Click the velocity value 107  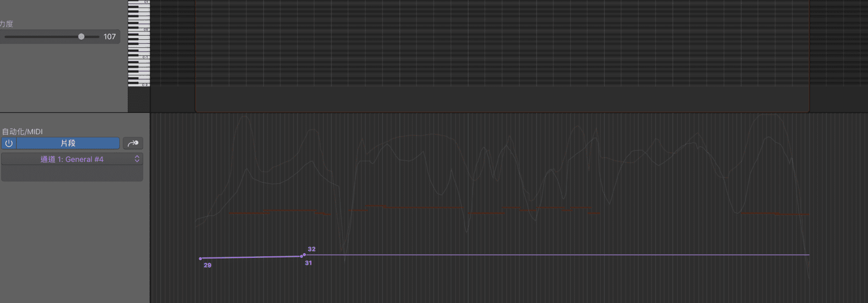point(110,37)
